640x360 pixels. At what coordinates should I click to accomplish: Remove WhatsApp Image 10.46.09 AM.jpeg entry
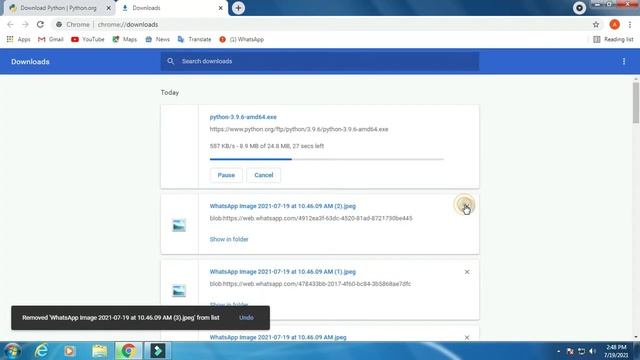point(467,338)
